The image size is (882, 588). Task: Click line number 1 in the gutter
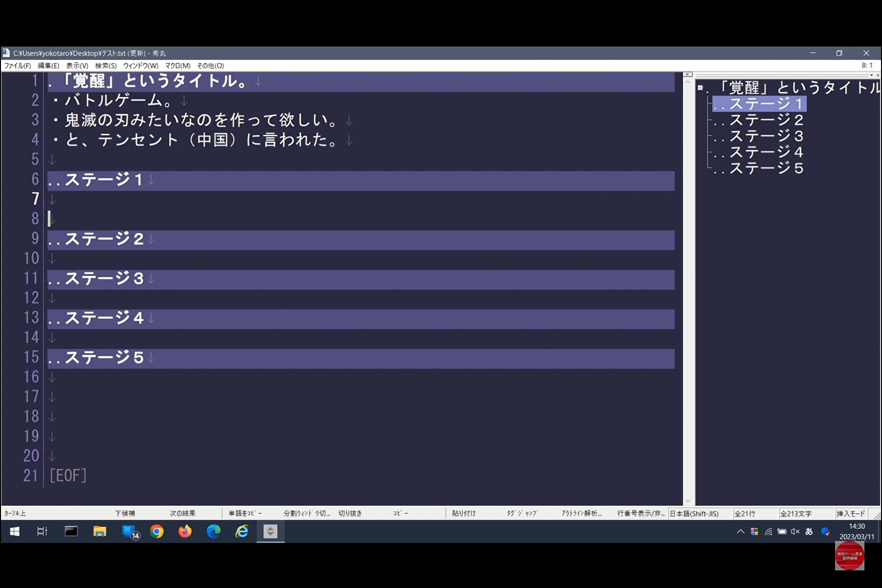[x=35, y=80]
